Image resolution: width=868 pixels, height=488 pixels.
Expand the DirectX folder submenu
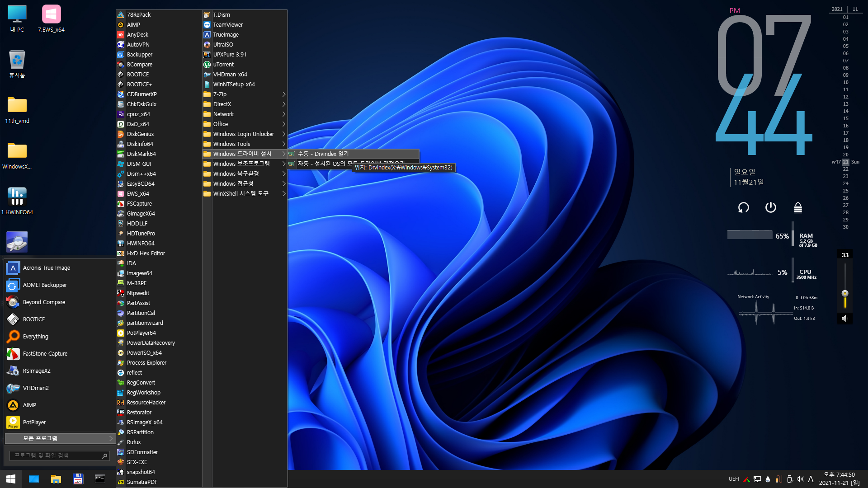245,104
